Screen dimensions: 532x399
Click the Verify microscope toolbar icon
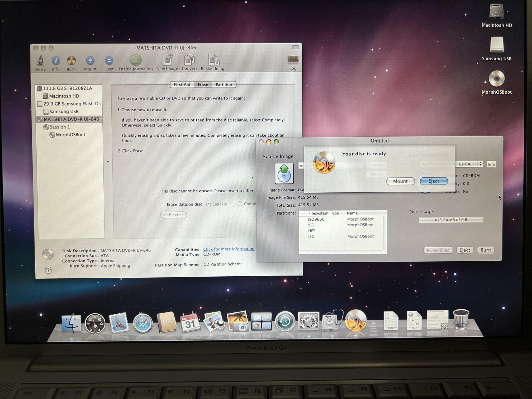(x=40, y=61)
